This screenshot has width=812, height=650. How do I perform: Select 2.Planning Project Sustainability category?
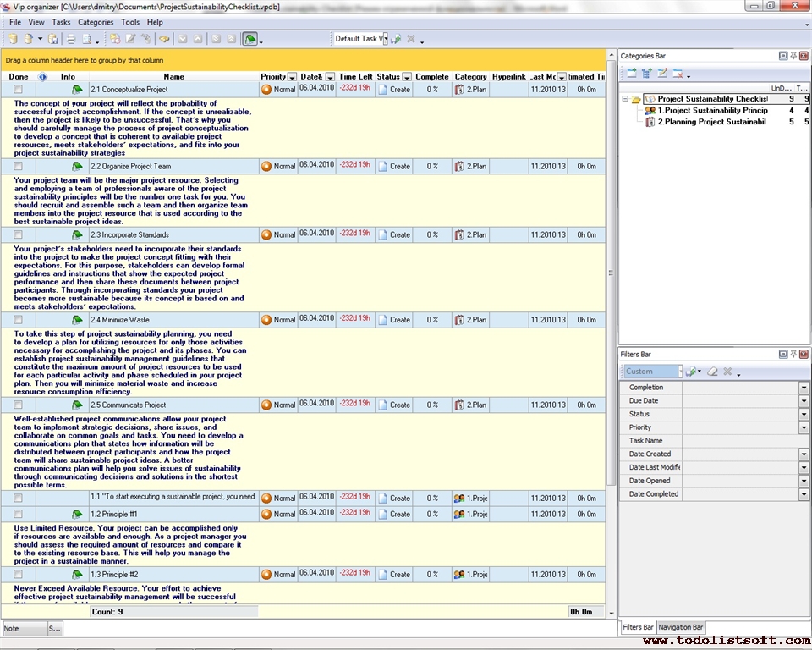(x=710, y=122)
